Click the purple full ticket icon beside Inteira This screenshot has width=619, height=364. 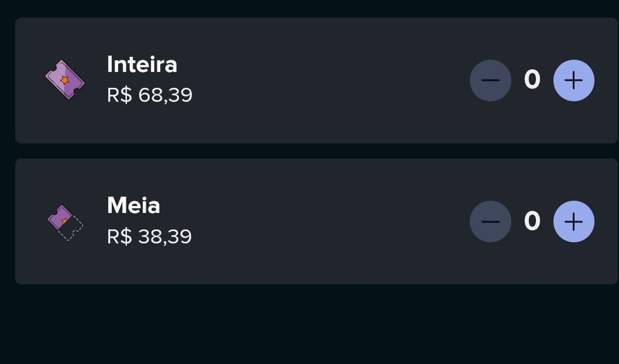[x=65, y=80]
